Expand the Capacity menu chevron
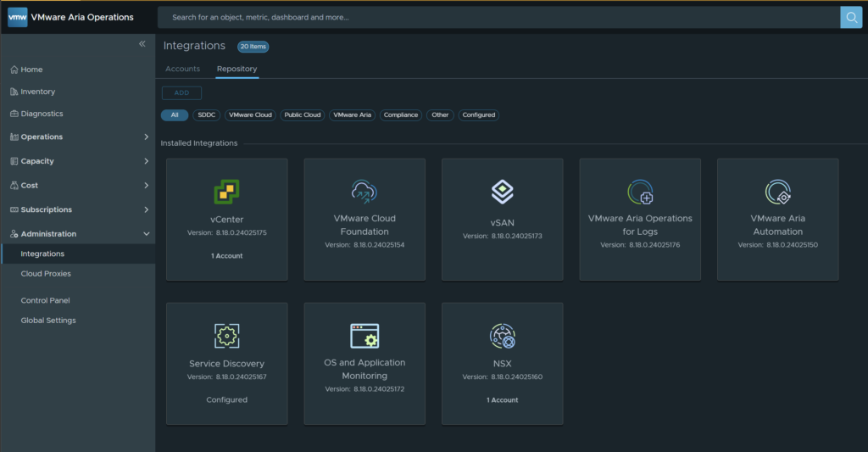 click(x=146, y=161)
